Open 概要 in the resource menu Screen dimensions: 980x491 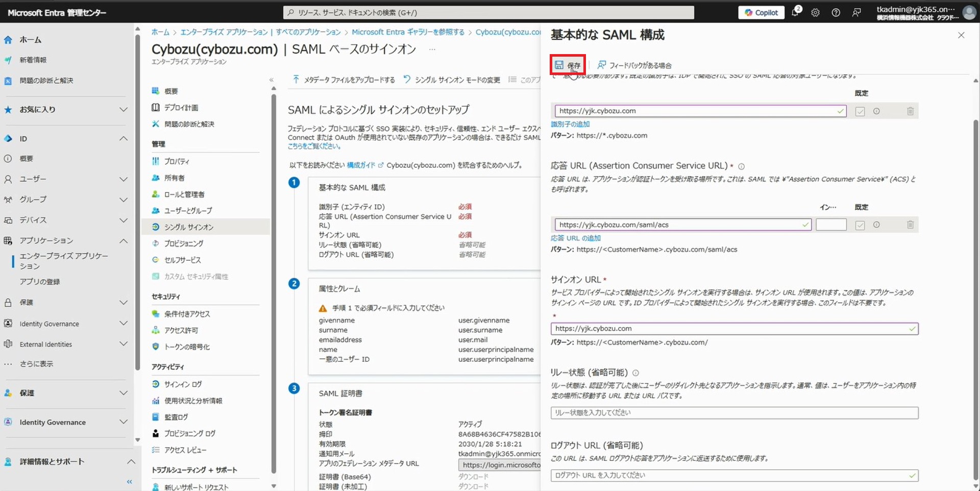(171, 91)
